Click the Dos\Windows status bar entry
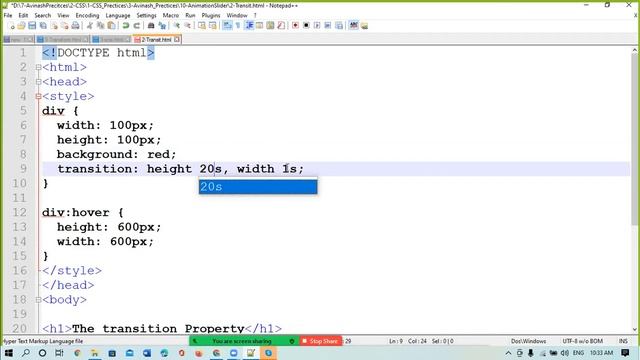Screen dimensions: 640x360 click(x=529, y=341)
